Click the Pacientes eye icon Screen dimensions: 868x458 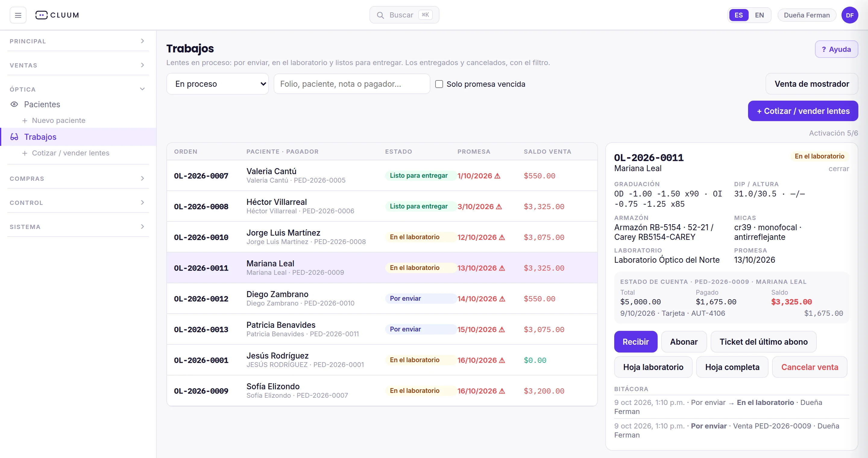point(14,104)
